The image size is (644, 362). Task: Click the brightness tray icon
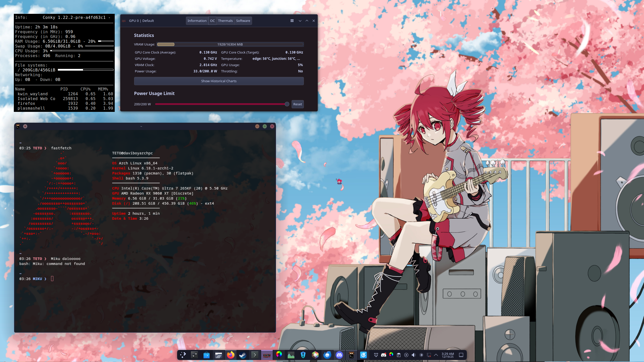click(421, 355)
